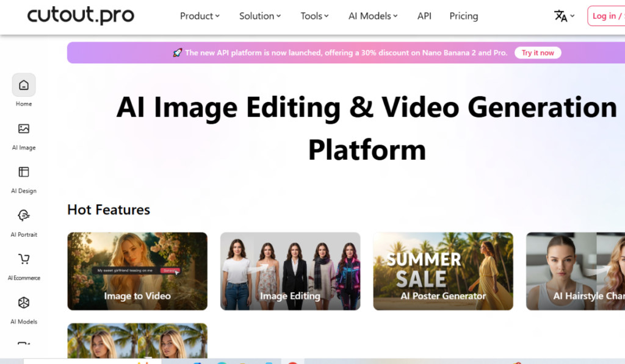
Task: Select the Image Editing feature card
Action: pyautogui.click(x=290, y=271)
